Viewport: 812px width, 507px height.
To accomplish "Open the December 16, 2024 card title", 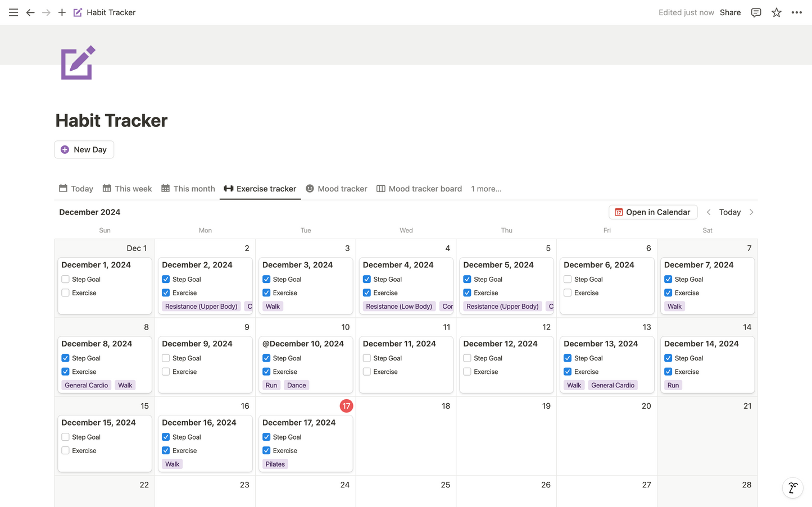I will pyautogui.click(x=199, y=422).
